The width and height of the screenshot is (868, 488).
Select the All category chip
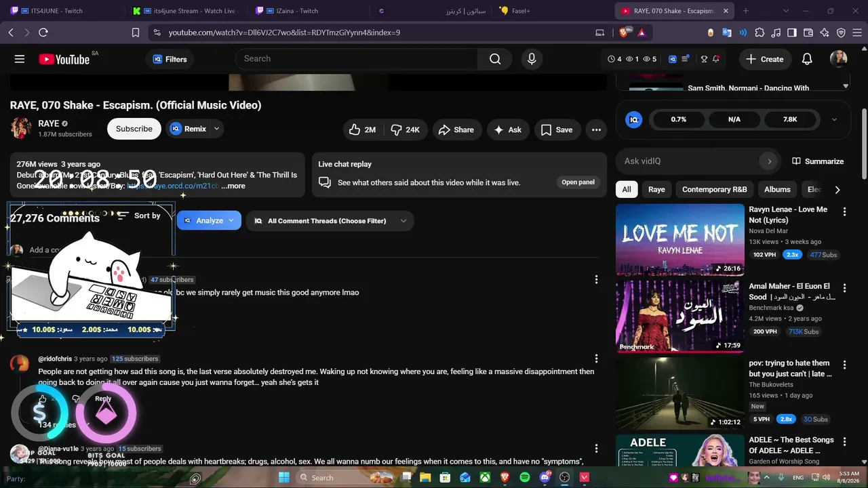627,190
